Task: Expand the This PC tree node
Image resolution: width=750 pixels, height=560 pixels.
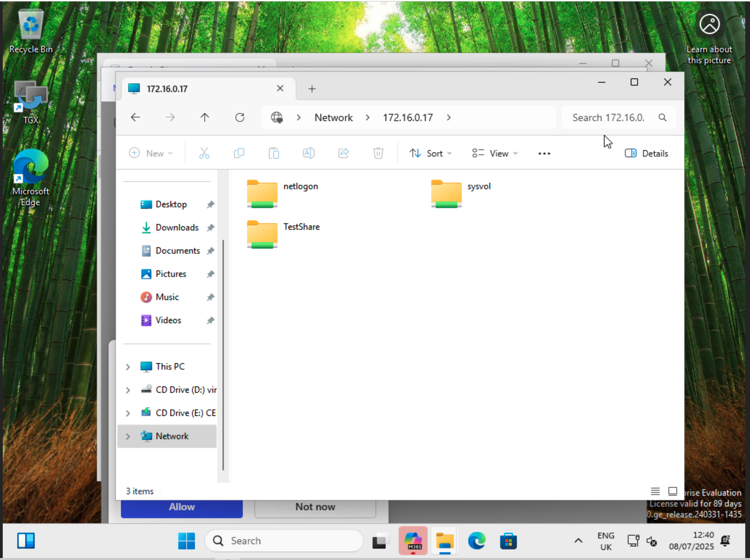Action: tap(128, 367)
